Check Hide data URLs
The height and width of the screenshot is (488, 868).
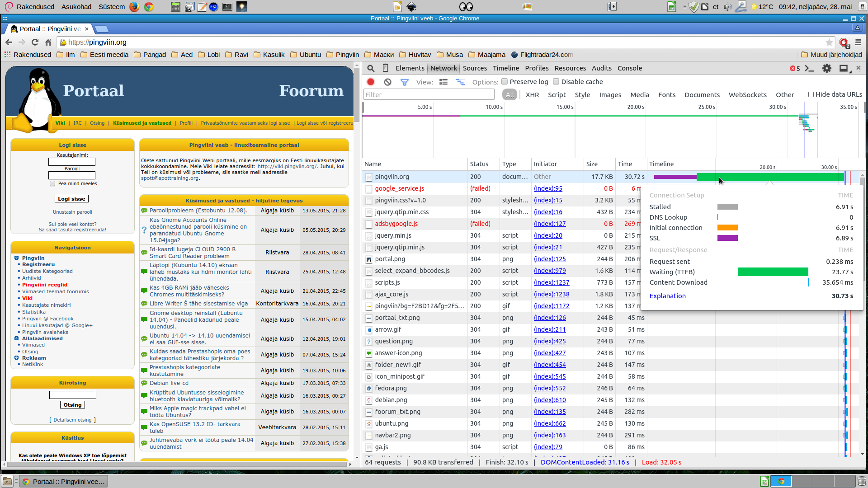(x=811, y=94)
